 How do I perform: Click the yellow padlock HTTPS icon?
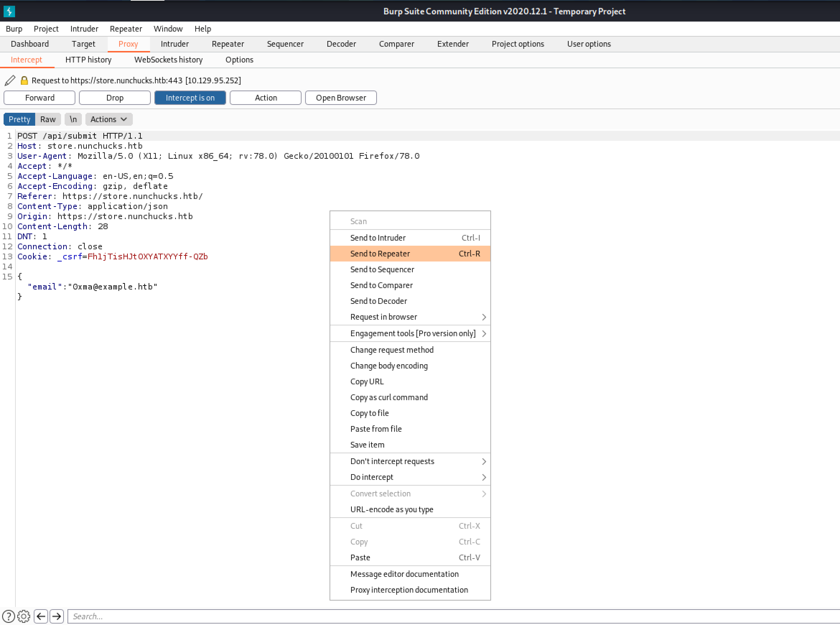[x=24, y=80]
